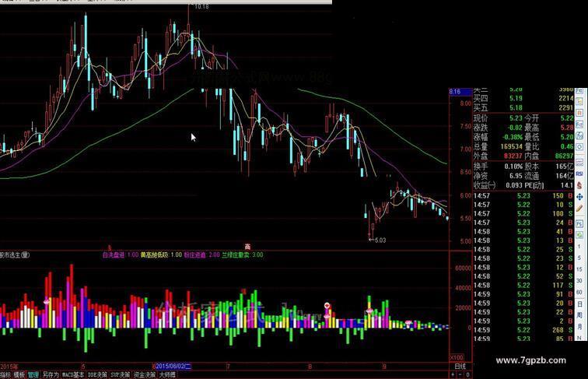Click 外盘 83237 value
Viewport: 588px width, 379px height.
513,156
